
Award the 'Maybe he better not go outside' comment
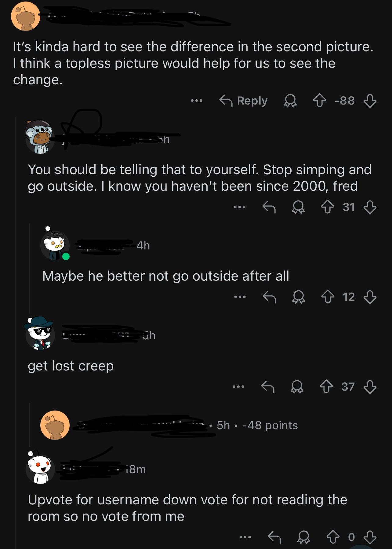[298, 297]
